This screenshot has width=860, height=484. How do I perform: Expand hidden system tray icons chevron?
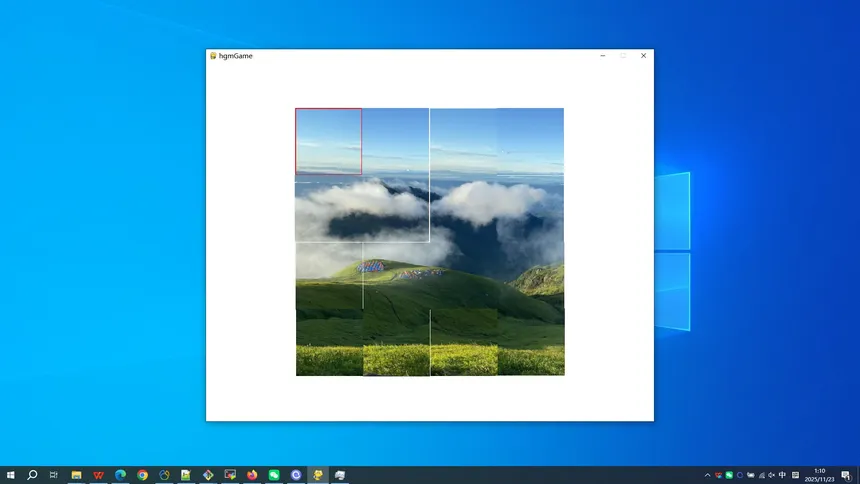[707, 475]
